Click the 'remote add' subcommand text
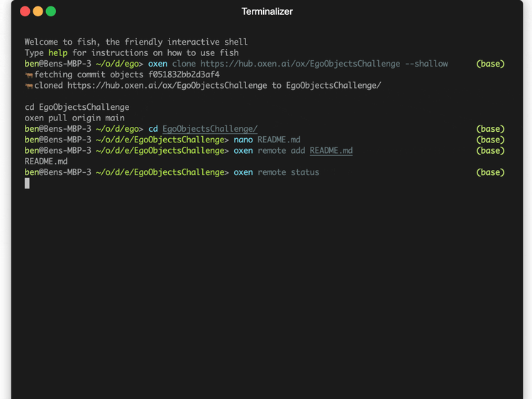Viewport: 532px width, 399px height. [282, 150]
